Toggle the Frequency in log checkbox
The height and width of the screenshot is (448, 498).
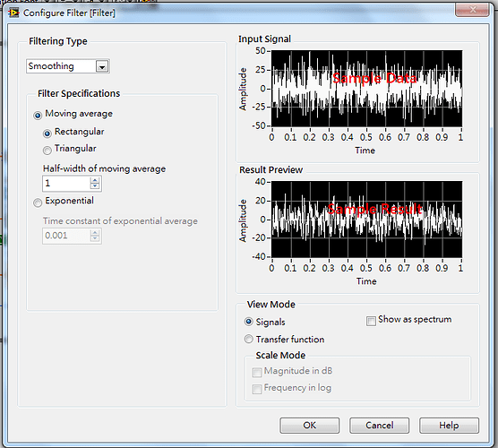tap(257, 389)
